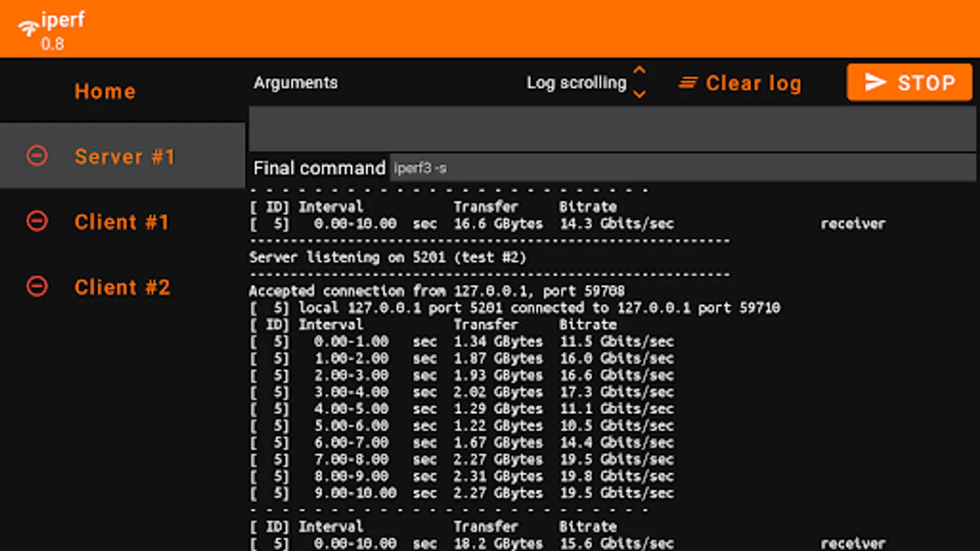Image resolution: width=980 pixels, height=551 pixels.
Task: Focus the Arguments input field
Action: pyautogui.click(x=612, y=128)
